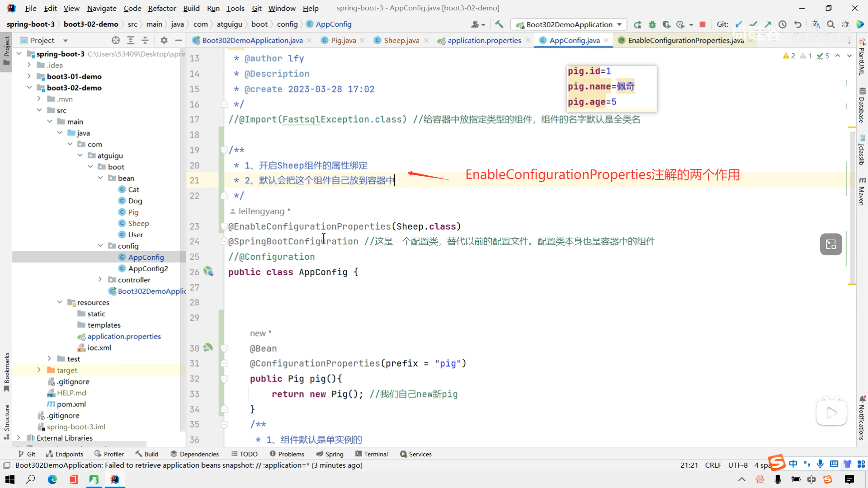This screenshot has height=488, width=868.
Task: Expand the target folder
Action: (x=39, y=370)
